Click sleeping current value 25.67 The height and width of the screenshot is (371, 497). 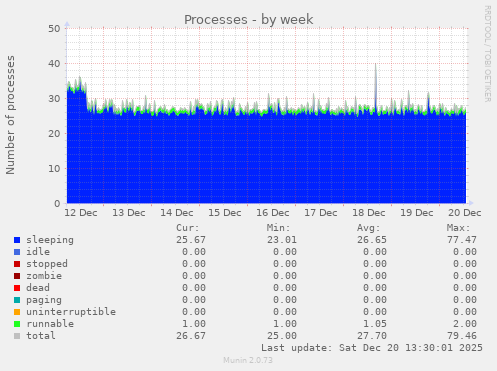tap(191, 240)
